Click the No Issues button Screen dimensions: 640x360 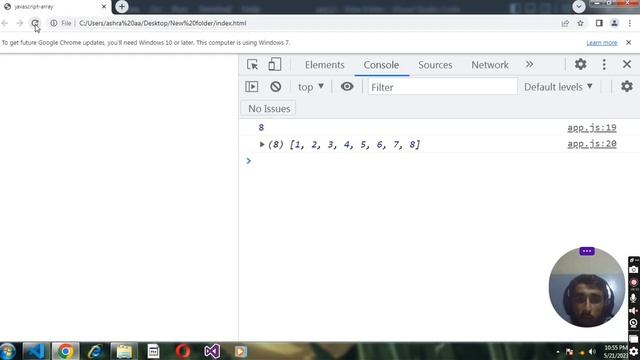click(269, 109)
